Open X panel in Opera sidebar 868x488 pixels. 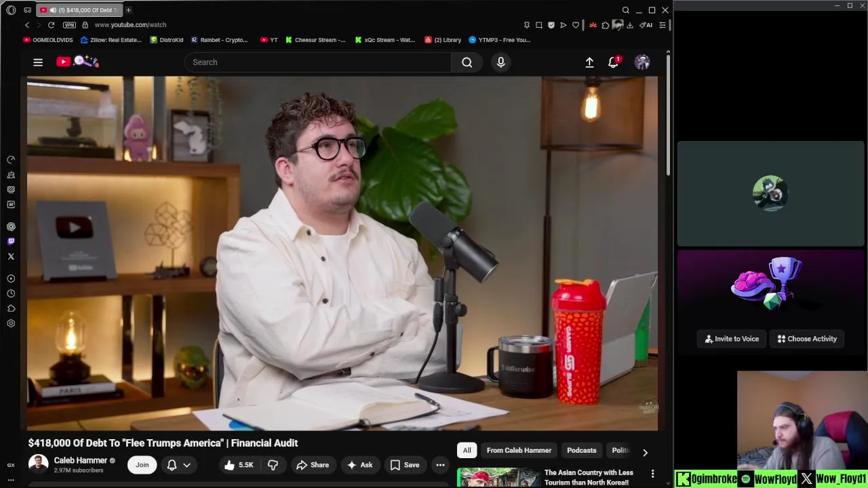coord(11,256)
